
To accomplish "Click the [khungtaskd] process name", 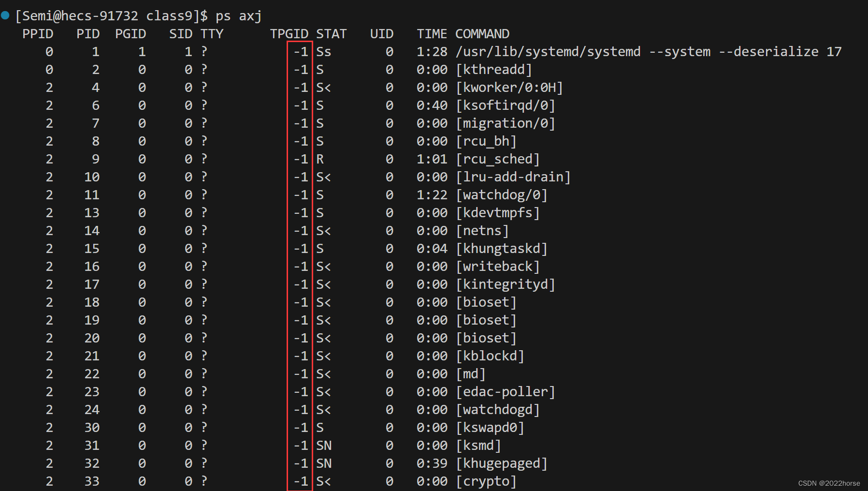I will [502, 249].
